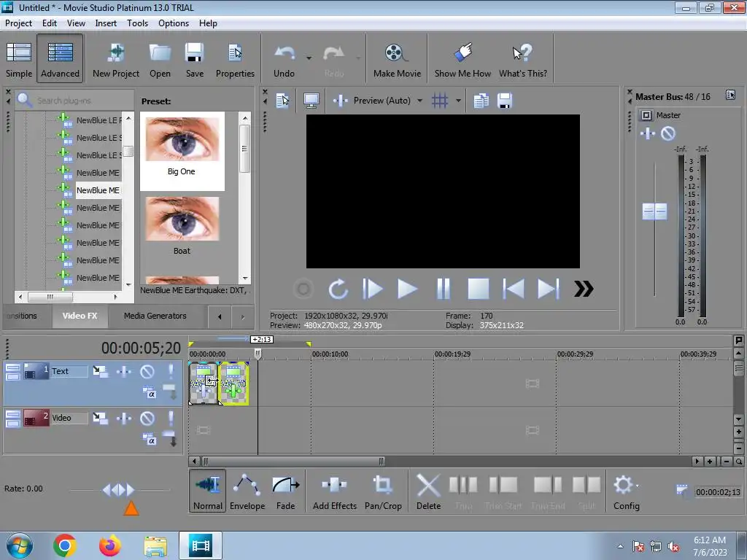747x560 pixels.
Task: Expand more transport controls chevron
Action: (x=584, y=289)
